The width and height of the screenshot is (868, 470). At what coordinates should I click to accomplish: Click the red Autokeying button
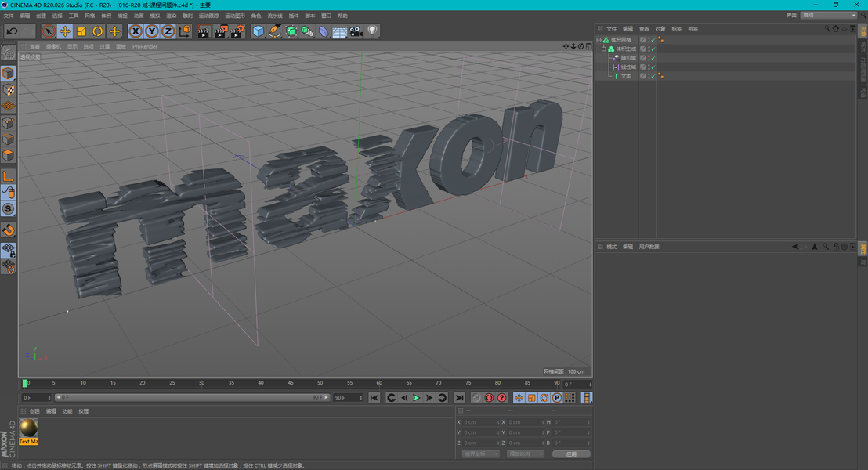489,397
